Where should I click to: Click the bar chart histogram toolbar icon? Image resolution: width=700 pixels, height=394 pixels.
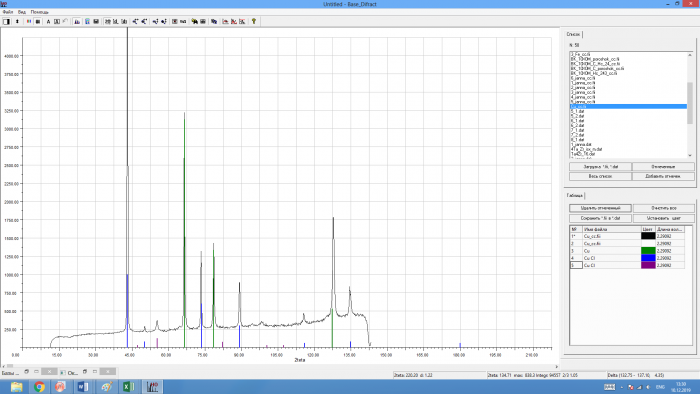pyautogui.click(x=77, y=21)
